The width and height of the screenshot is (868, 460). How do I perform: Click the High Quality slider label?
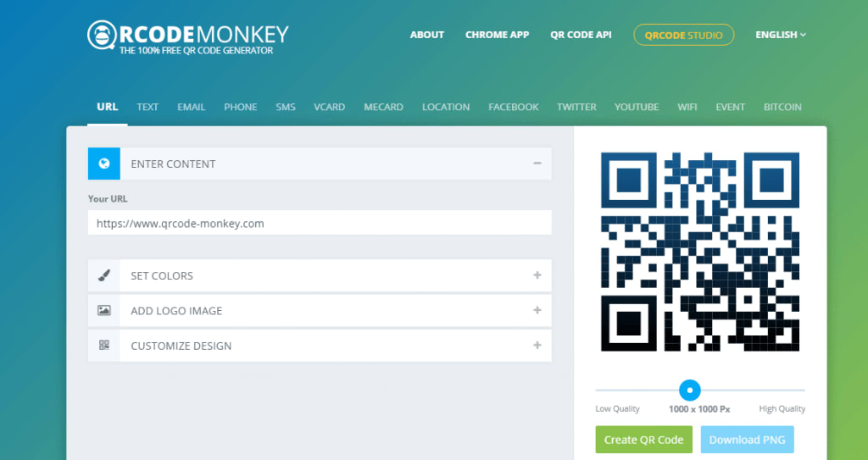[x=782, y=408]
